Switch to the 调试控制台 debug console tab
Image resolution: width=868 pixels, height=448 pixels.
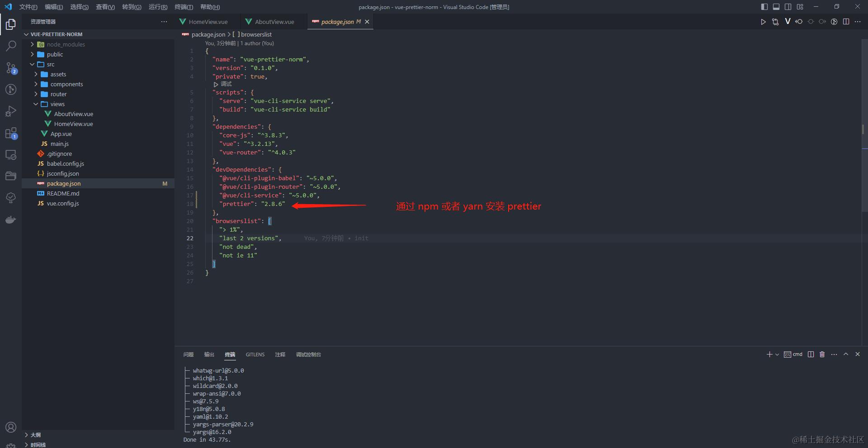[x=308, y=355]
